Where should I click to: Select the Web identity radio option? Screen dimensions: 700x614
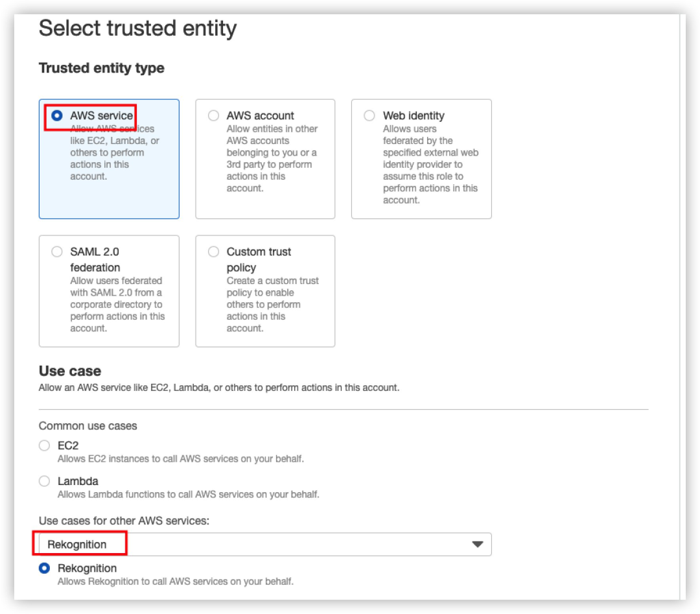point(369,115)
